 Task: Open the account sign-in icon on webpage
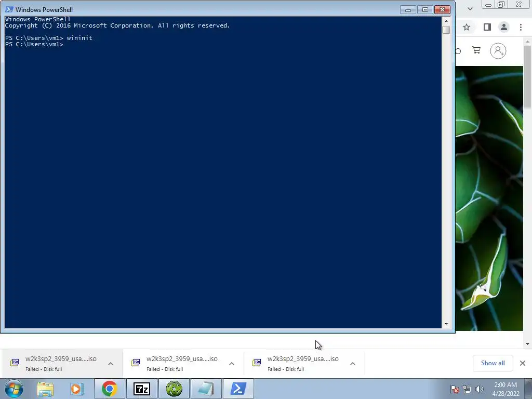point(498,51)
